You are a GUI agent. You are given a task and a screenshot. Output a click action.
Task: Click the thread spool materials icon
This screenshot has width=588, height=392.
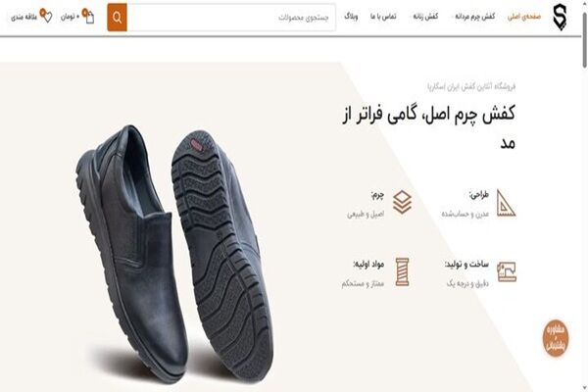(x=402, y=272)
